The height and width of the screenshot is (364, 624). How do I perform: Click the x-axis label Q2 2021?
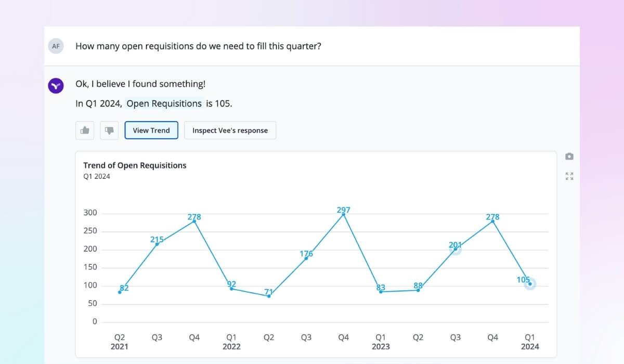pos(120,342)
